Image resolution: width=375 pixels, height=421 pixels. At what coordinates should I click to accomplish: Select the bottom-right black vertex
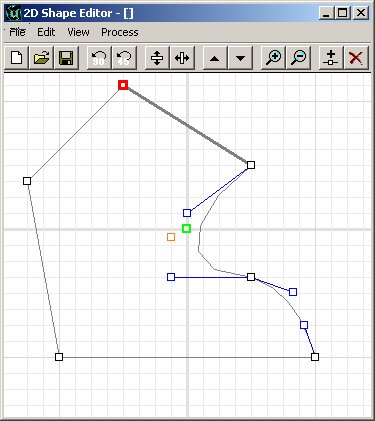(315, 357)
